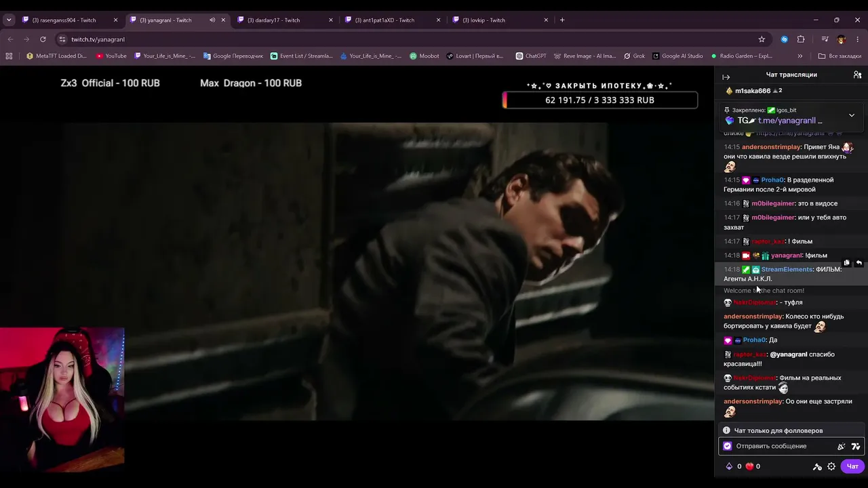Screen dimensions: 868x488
Task: Expand the pinned message by igos_bit
Action: click(852, 115)
